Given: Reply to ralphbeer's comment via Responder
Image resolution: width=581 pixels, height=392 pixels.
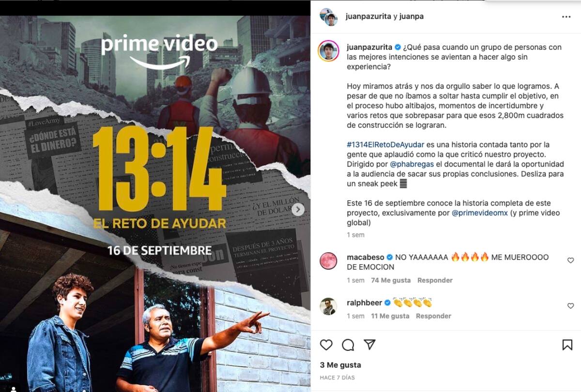Looking at the screenshot, I should pos(433,316).
